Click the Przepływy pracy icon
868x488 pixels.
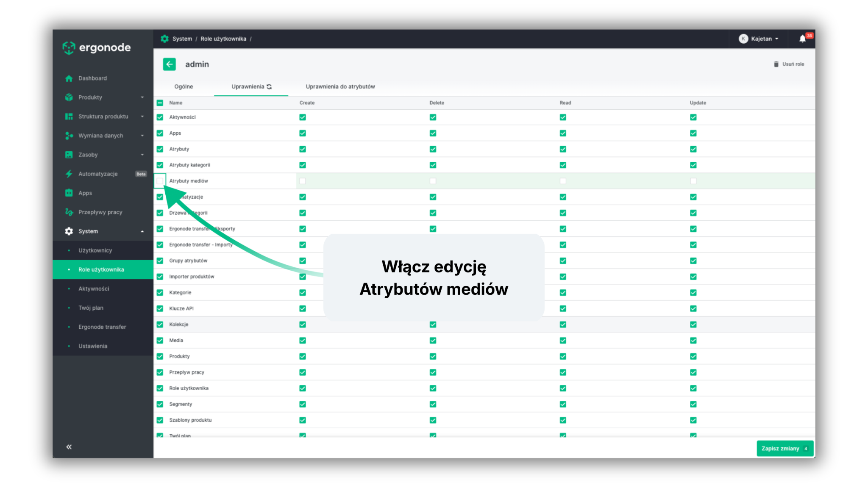point(69,212)
